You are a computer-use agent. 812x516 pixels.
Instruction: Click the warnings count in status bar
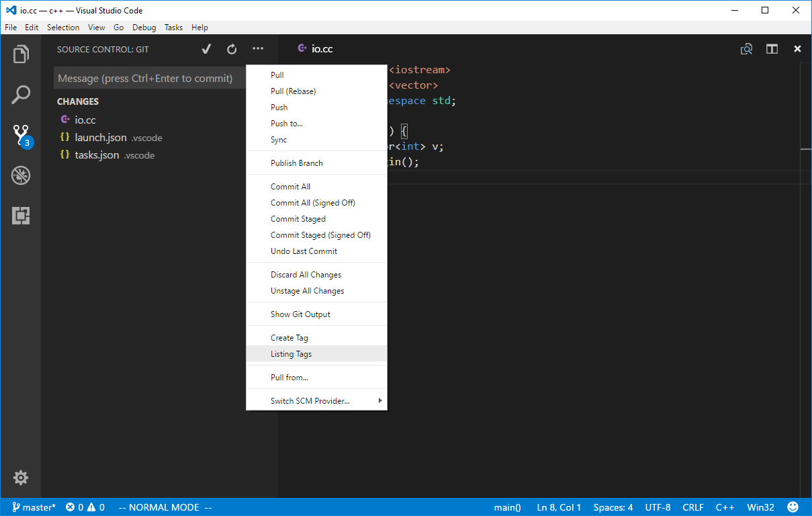96,507
